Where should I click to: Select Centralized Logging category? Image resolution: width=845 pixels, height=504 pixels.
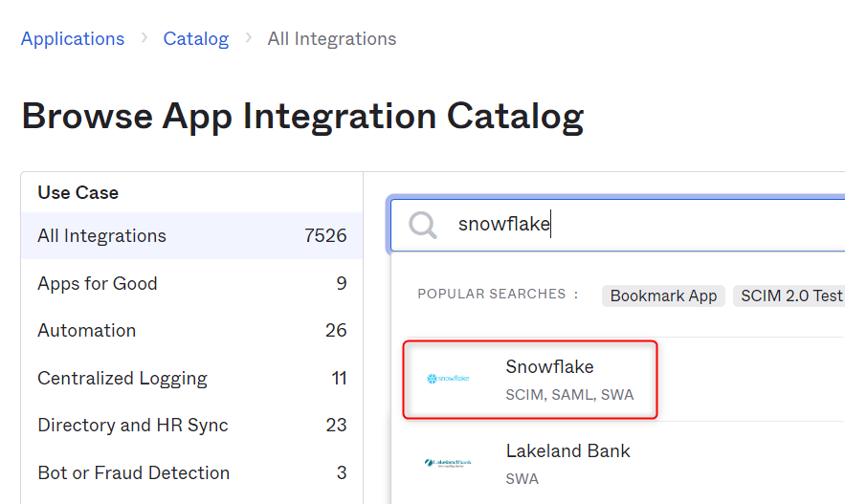191,378
